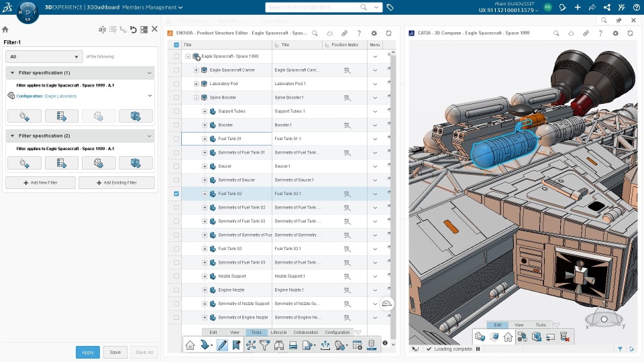Click Add New Filter button

(x=40, y=182)
